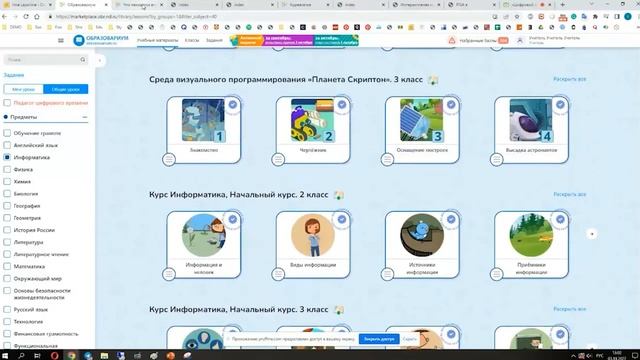
Task: Open the list menu icon on Виды информации card
Action: point(278,274)
